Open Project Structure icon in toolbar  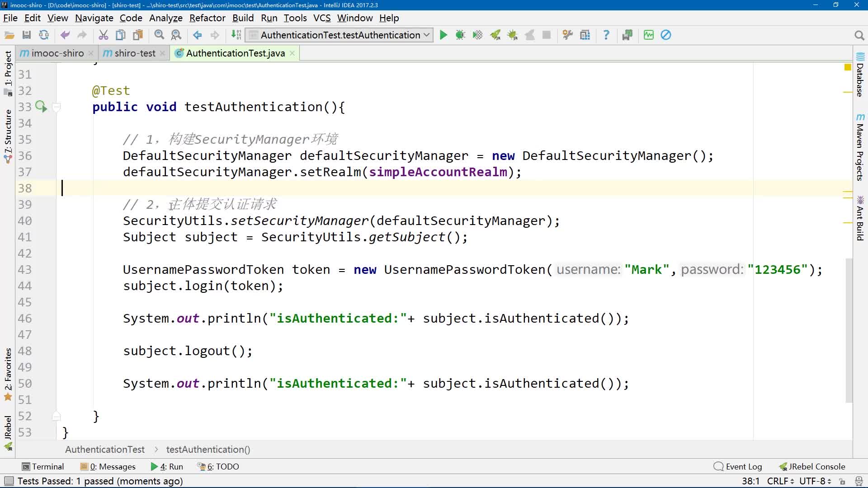coord(585,35)
